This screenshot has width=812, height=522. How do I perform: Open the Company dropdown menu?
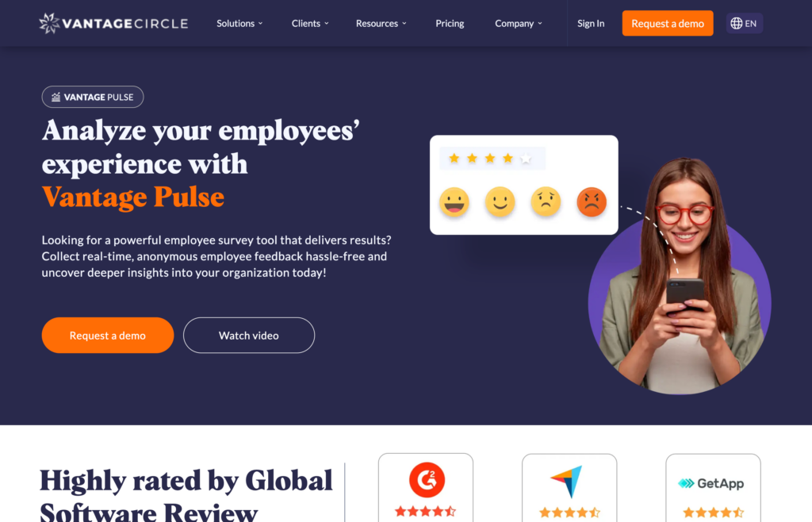click(x=519, y=23)
